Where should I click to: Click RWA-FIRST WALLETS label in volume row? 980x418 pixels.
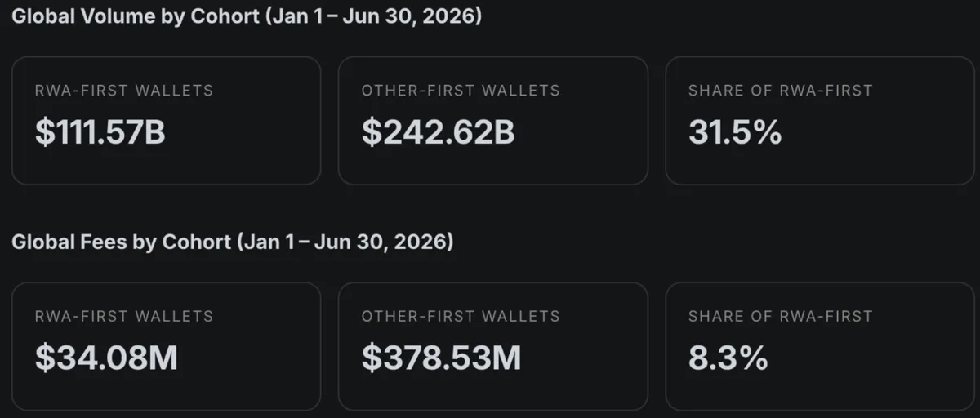click(x=124, y=91)
